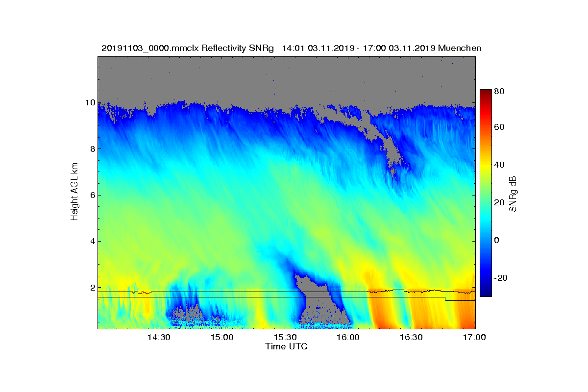588x392 pixels.
Task: Click the 'SNRg dB' colorbar label
Action: (x=513, y=194)
